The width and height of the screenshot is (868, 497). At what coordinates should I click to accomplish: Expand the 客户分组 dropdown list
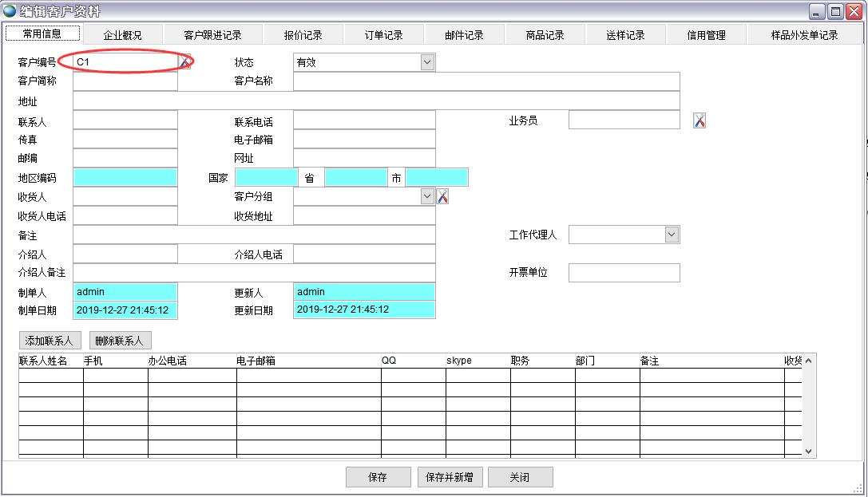(x=427, y=196)
